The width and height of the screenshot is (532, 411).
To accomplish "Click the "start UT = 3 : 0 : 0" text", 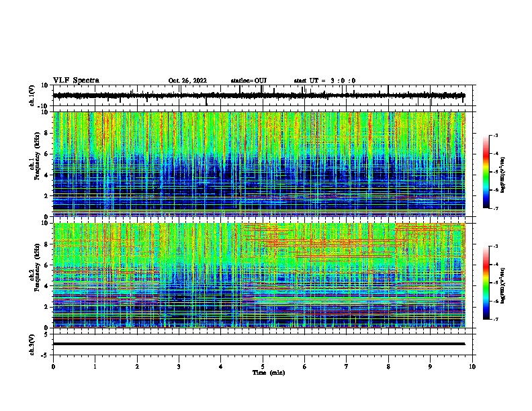I will pyautogui.click(x=324, y=81).
